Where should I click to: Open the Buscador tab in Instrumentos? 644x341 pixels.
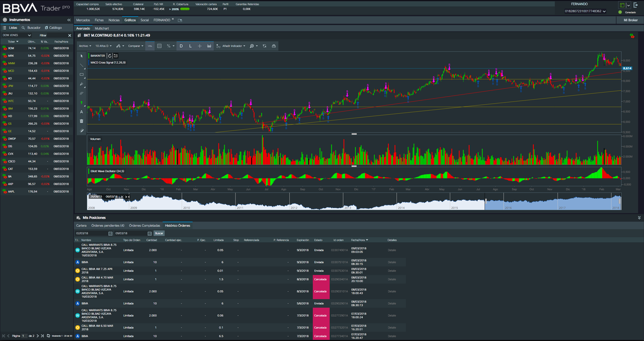coord(31,28)
